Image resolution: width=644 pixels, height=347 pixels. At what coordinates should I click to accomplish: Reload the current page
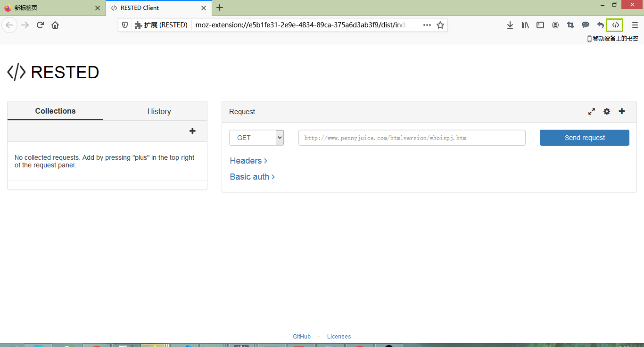coord(40,25)
